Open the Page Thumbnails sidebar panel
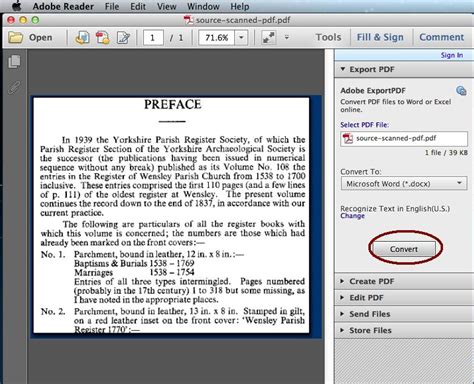Screen dimensions: 474x384 point(14,62)
